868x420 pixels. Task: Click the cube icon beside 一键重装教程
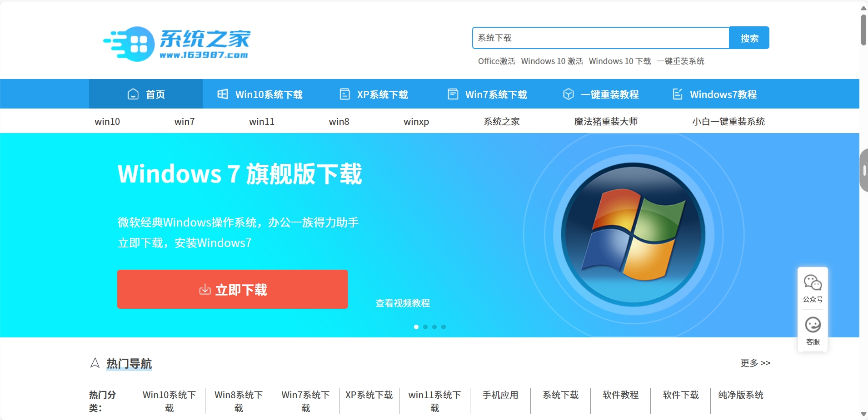[569, 94]
